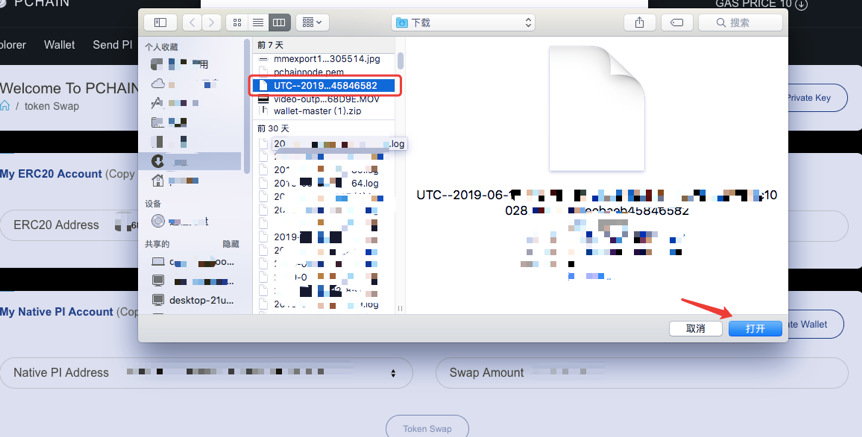The width and height of the screenshot is (862, 437).
Task: Open the explorer menu item on PCHAIN page
Action: click(13, 45)
